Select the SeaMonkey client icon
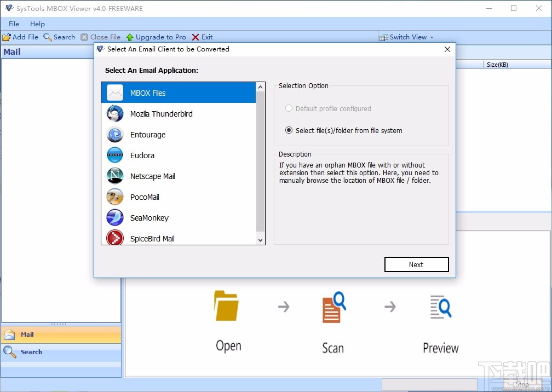The height and width of the screenshot is (392, 552). (114, 218)
